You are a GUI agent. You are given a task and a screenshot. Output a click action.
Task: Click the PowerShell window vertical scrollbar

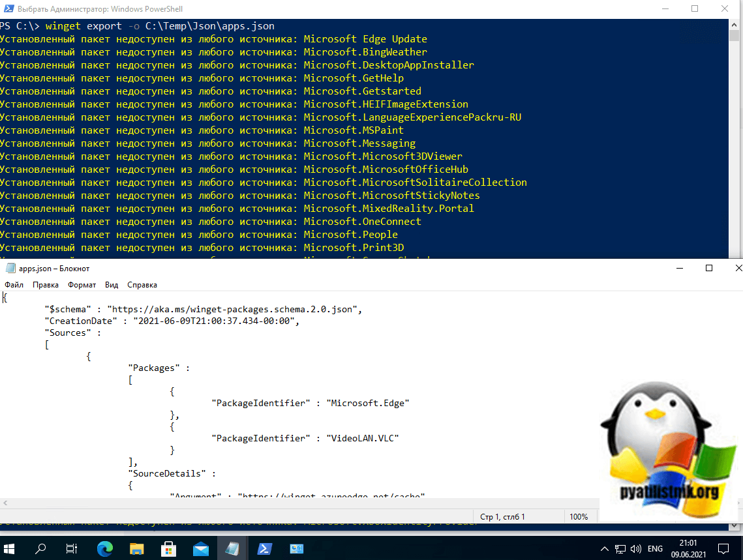tap(735, 130)
